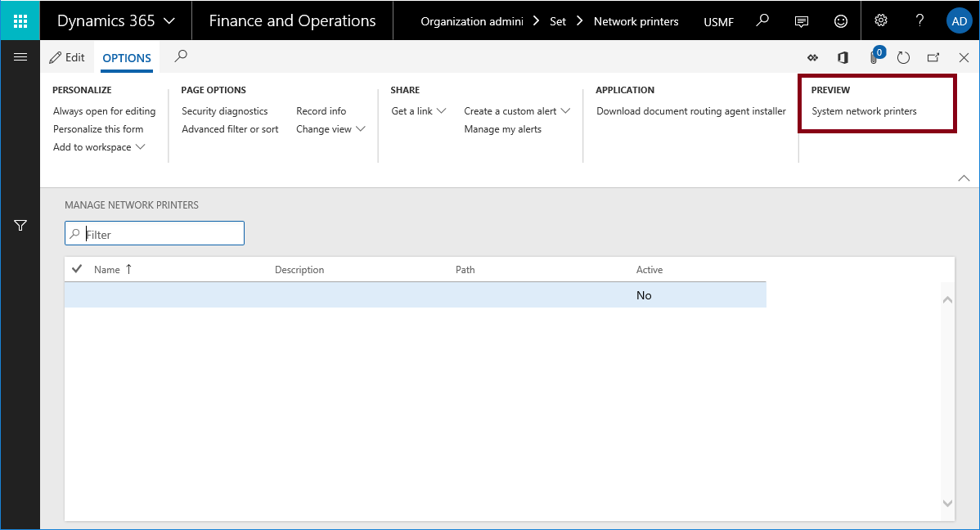Open Settings gear in the top bar
This screenshot has width=980, height=530.
(879, 20)
